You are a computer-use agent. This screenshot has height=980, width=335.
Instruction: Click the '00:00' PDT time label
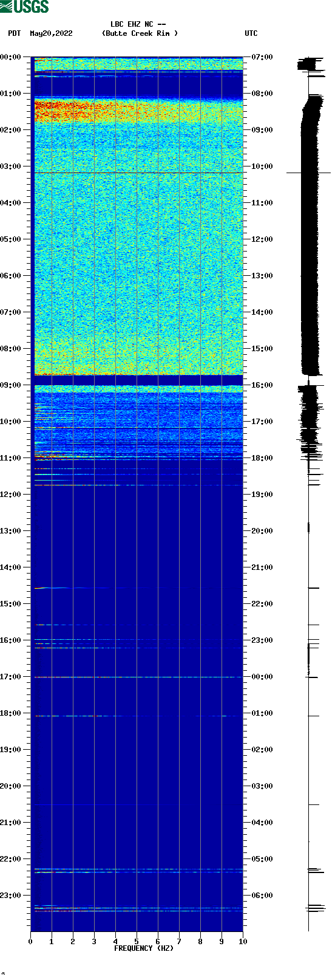coord(10,57)
